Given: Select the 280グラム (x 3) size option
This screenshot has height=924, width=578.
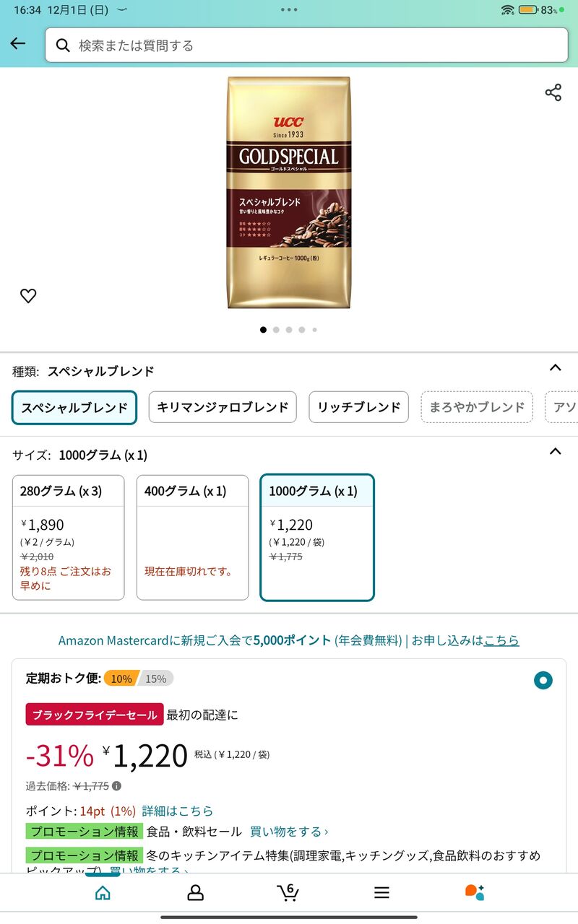Looking at the screenshot, I should 69,537.
